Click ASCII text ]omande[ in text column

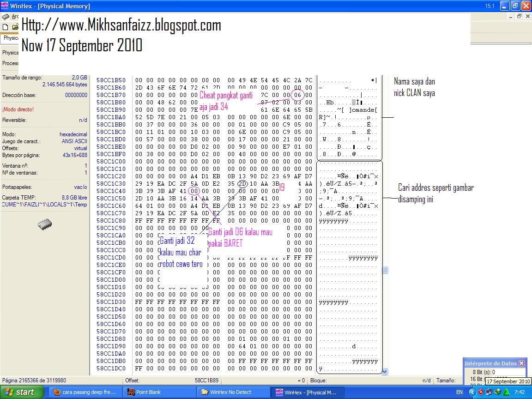tap(363, 110)
